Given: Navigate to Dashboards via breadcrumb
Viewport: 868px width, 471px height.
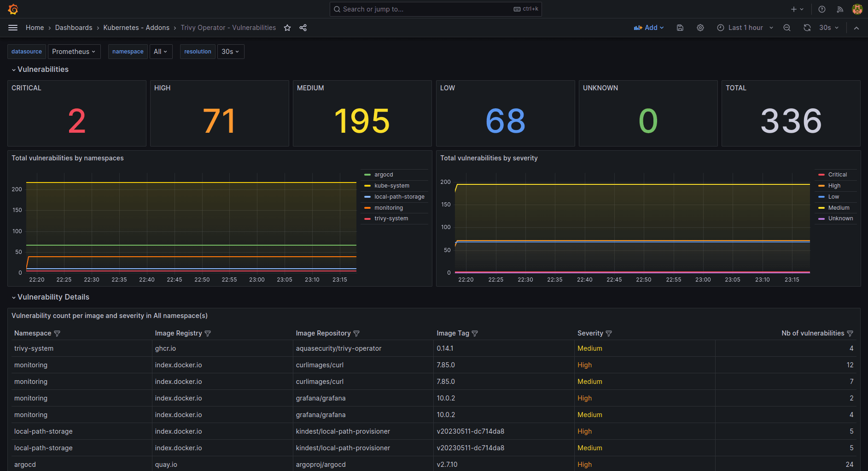Looking at the screenshot, I should point(74,28).
